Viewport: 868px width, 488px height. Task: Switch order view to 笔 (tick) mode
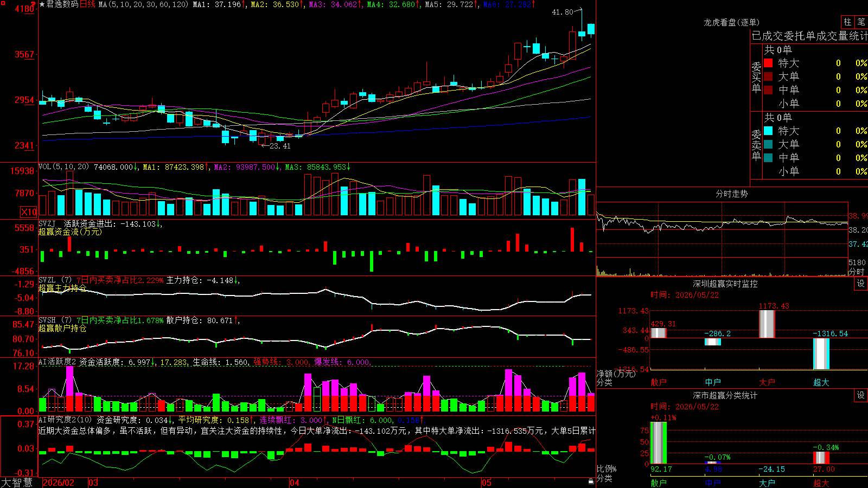coord(861,22)
